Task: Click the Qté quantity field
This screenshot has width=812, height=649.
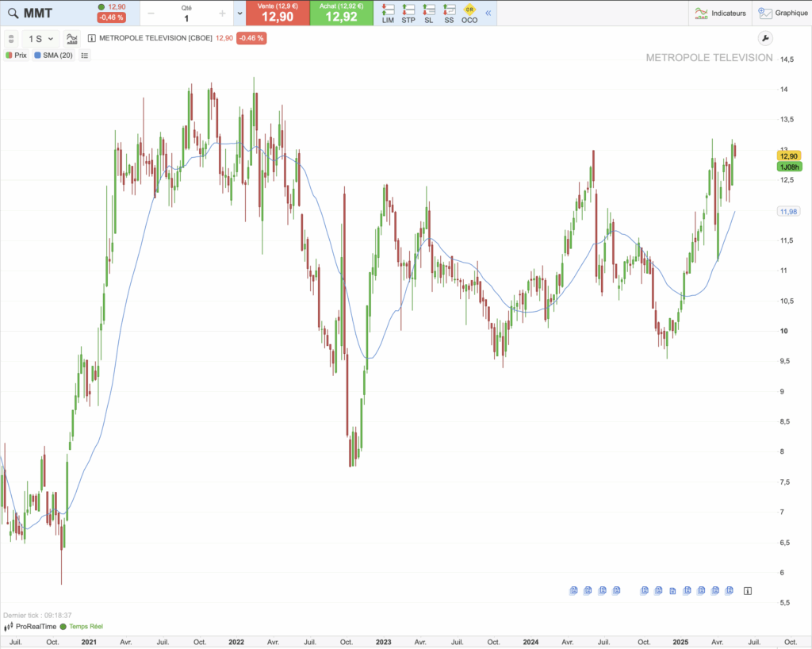Action: (186, 14)
